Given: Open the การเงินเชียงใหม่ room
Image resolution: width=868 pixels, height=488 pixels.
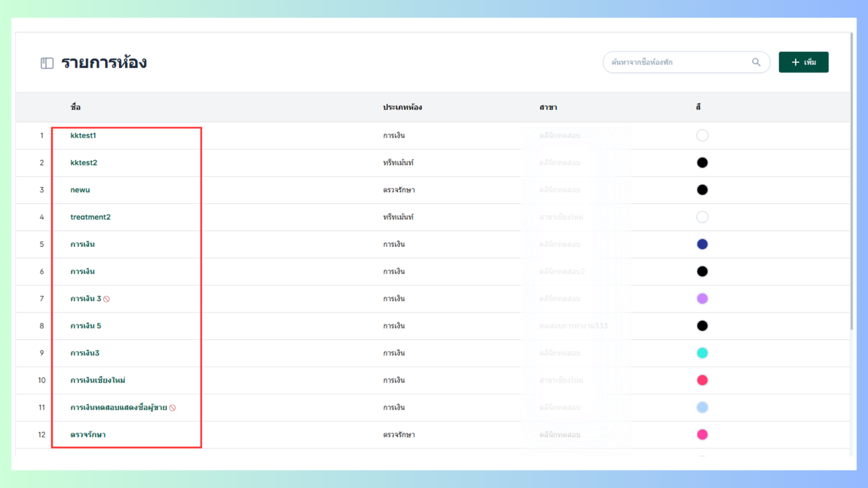Looking at the screenshot, I should click(x=98, y=380).
